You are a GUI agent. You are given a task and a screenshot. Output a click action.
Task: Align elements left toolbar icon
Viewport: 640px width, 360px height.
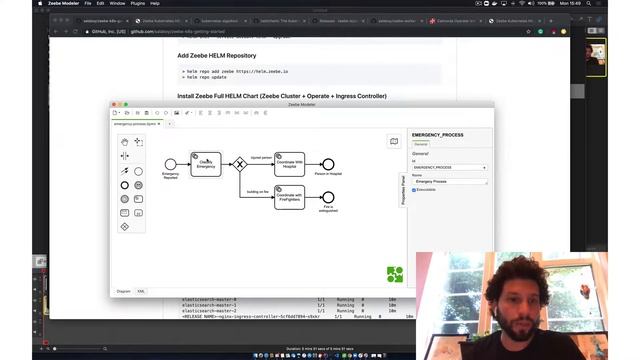click(x=200, y=113)
